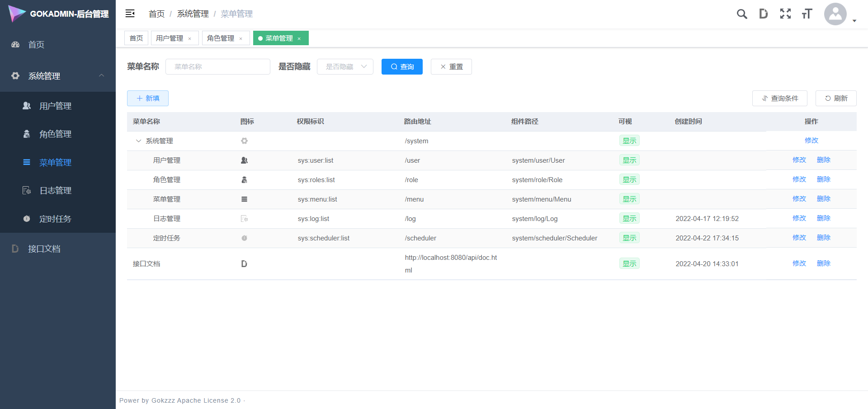
Task: Collapse the 系统管理 table row
Action: pos(138,141)
